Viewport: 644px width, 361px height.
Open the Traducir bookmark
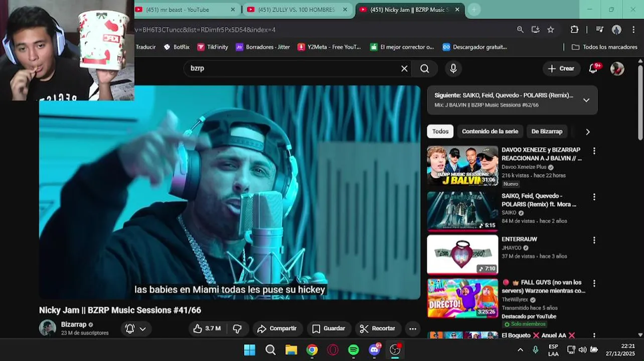(x=145, y=47)
